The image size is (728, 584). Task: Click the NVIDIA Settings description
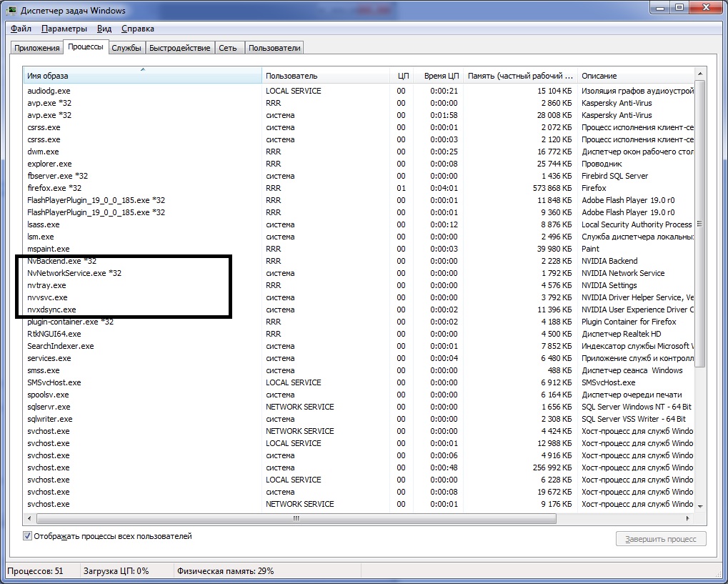click(609, 285)
